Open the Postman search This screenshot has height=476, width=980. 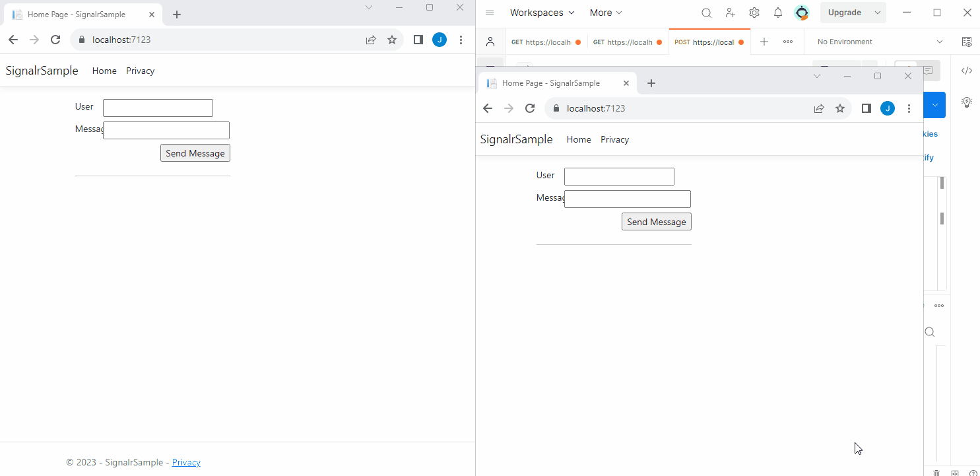tap(706, 13)
